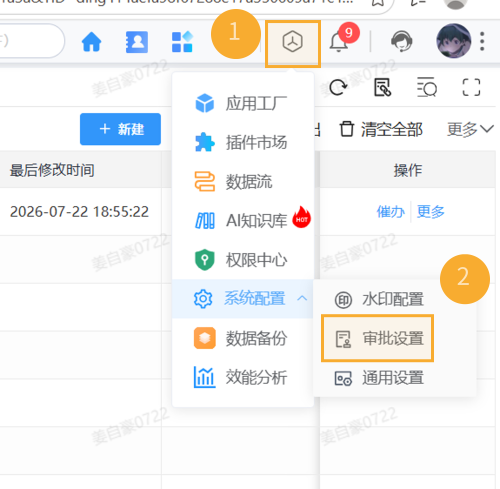Click the stamp 水印配置 icon

point(343,299)
